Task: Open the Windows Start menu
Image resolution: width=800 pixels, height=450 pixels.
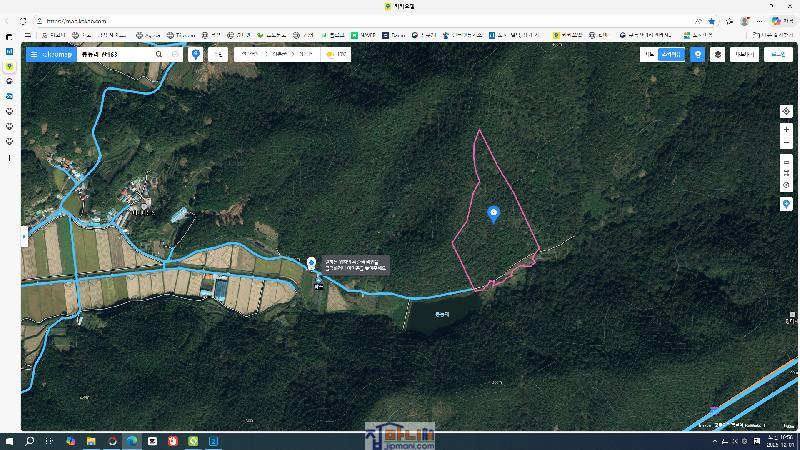Action: [x=11, y=440]
